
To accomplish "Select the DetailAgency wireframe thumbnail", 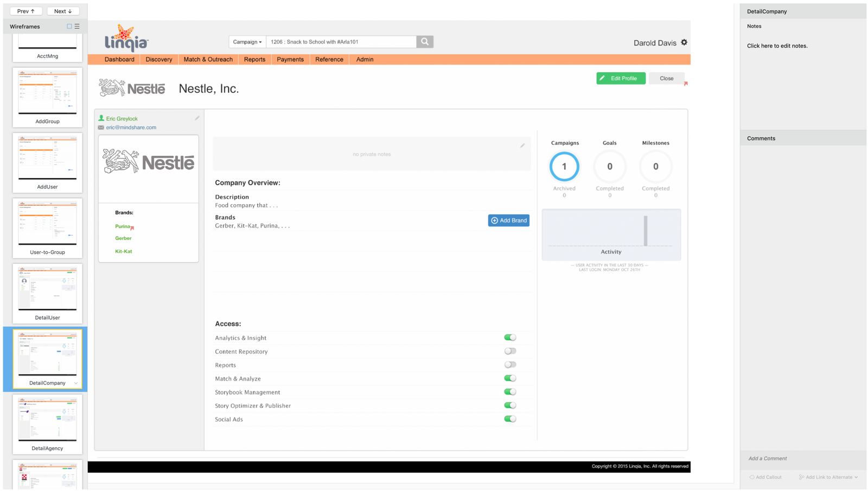I will [x=47, y=424].
